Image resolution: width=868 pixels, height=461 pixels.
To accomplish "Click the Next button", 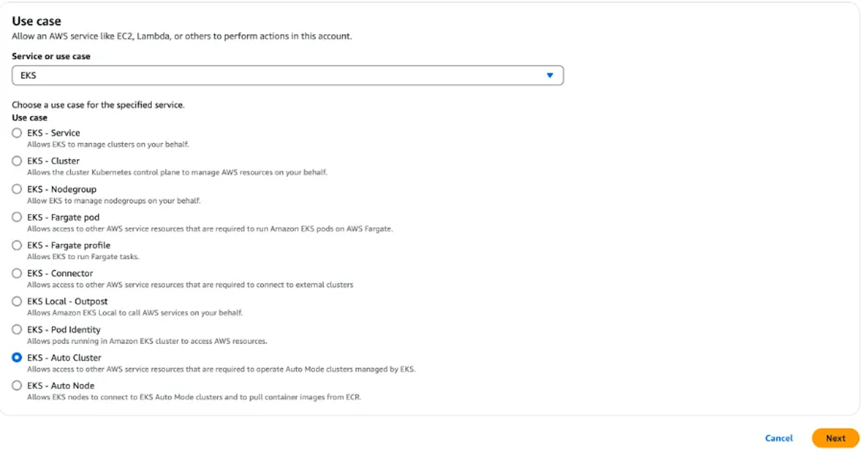I will pyautogui.click(x=835, y=438).
